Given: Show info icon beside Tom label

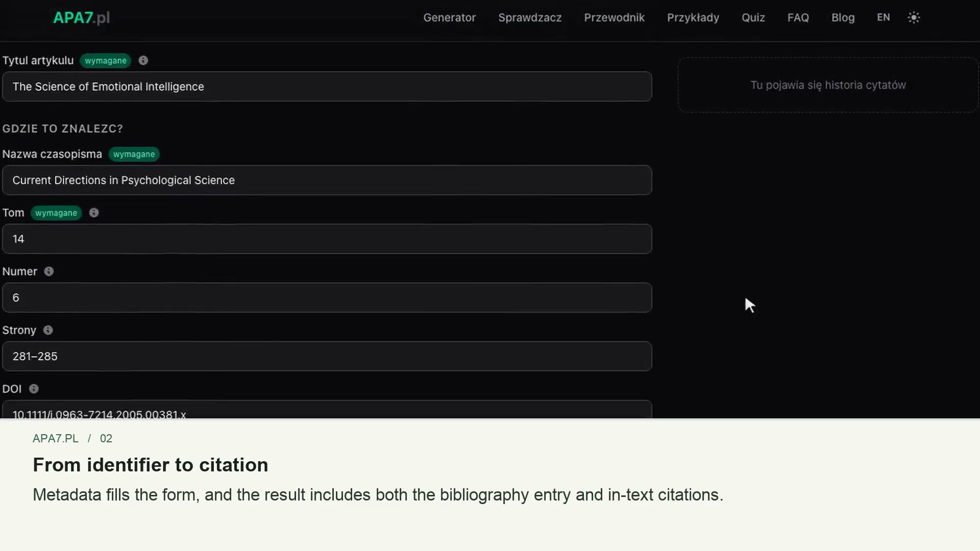Looking at the screenshot, I should pos(94,213).
